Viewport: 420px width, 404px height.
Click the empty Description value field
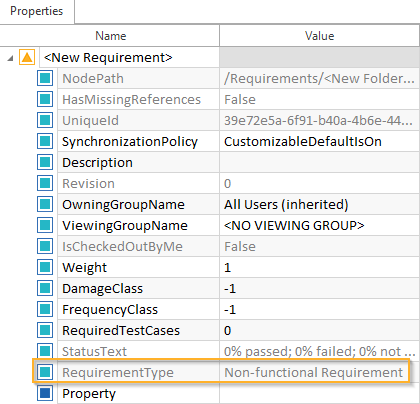(x=319, y=162)
